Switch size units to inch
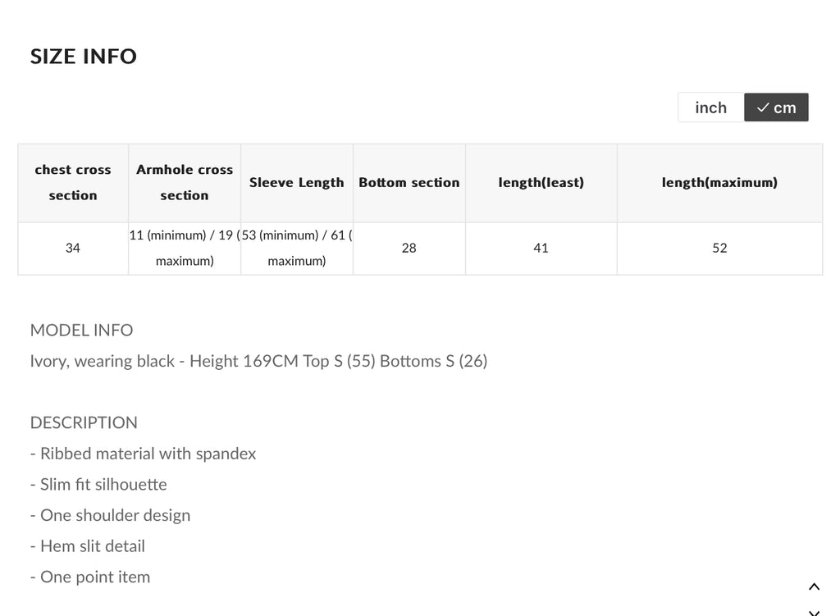 tap(711, 107)
